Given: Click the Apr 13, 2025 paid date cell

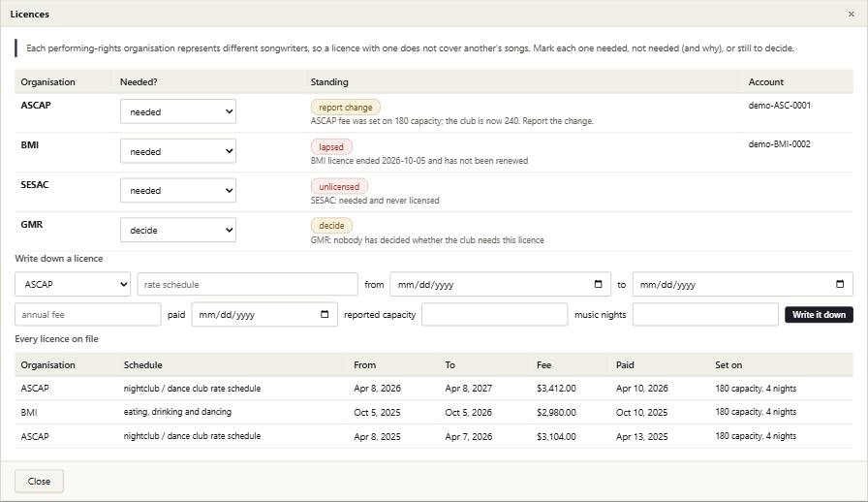Looking at the screenshot, I should [641, 437].
